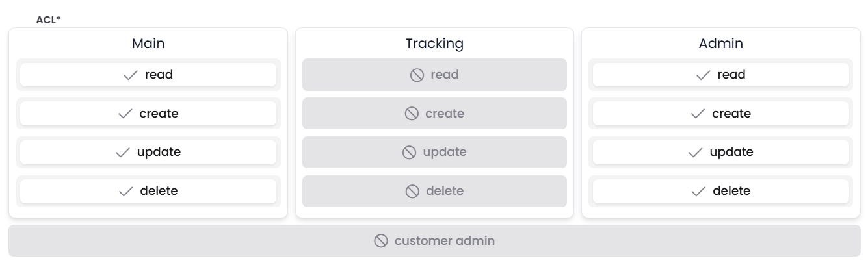
Task: Enable the customer admin permission
Action: point(434,241)
